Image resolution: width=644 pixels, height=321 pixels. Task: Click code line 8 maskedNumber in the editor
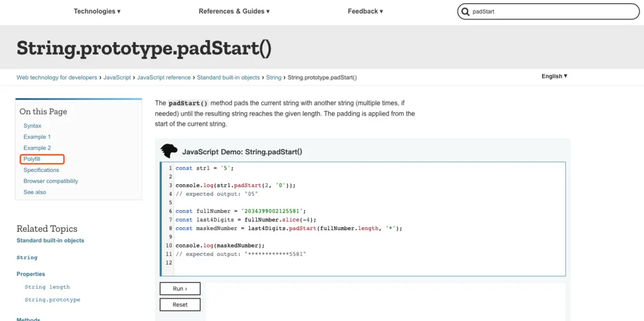coord(289,228)
